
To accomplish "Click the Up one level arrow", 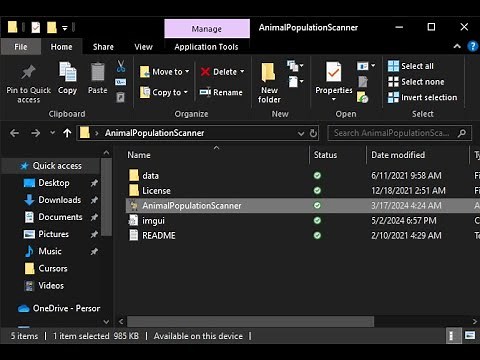I will (x=67, y=133).
